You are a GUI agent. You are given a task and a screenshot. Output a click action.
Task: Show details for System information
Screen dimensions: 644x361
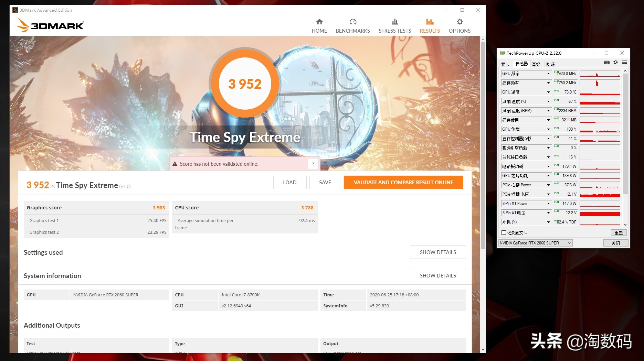(x=438, y=276)
